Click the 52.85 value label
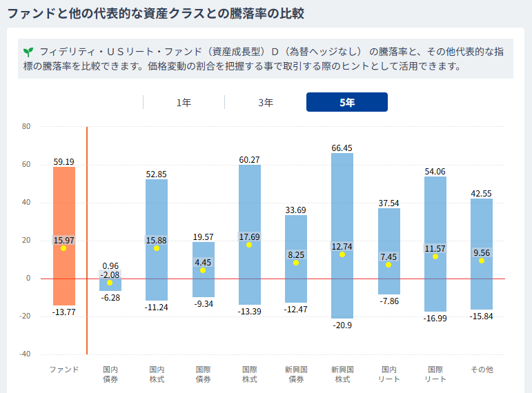532x393 pixels. click(x=157, y=174)
